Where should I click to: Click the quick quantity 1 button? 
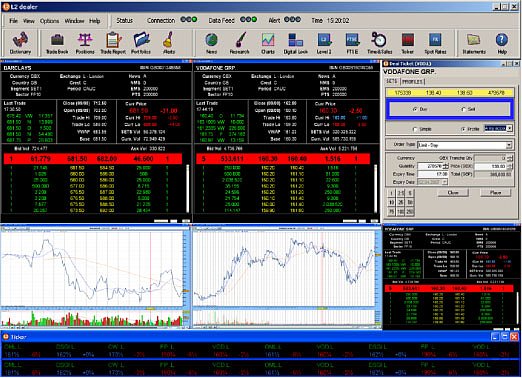391,193
